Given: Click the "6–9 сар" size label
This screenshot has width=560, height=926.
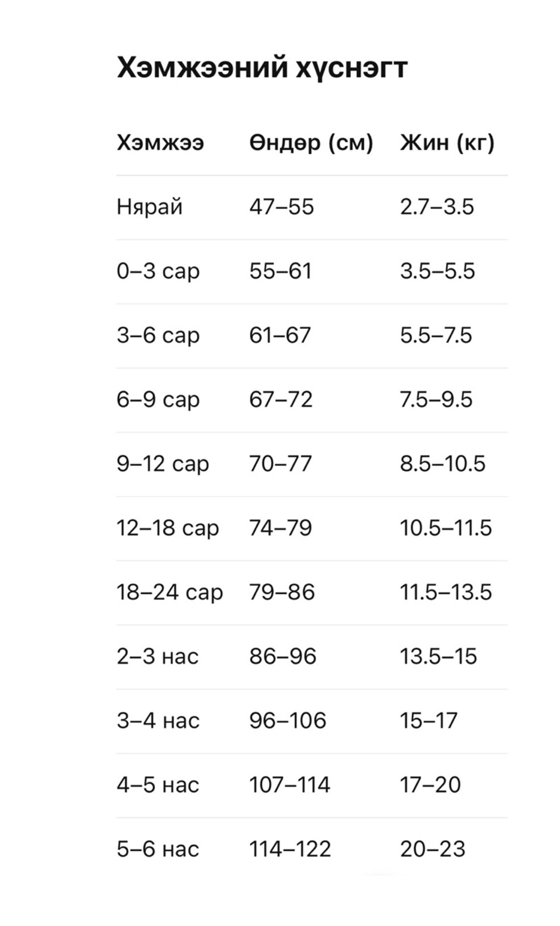Looking at the screenshot, I should tap(158, 399).
